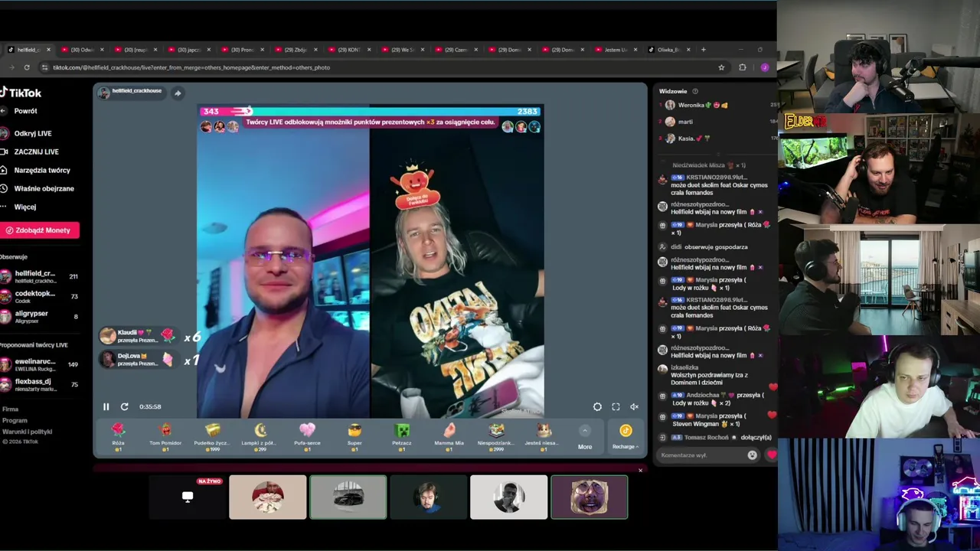Open viewer Kasia entry
Screen dimensions: 980x551
tap(718, 139)
